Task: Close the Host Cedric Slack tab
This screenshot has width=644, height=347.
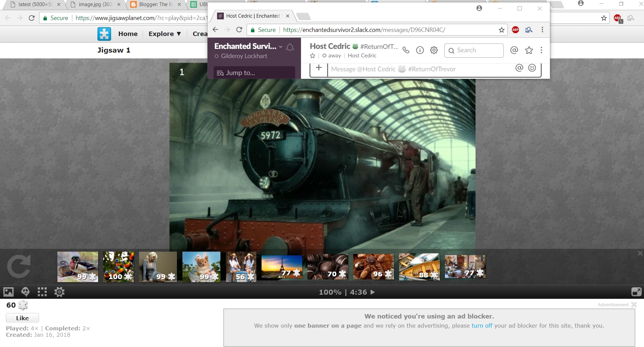Action: coord(288,16)
